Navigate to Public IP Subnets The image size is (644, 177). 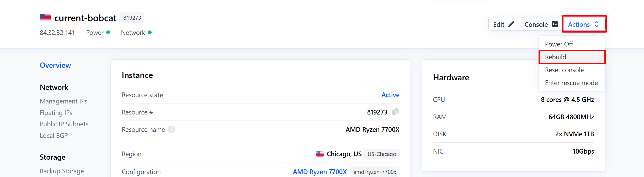tap(64, 124)
